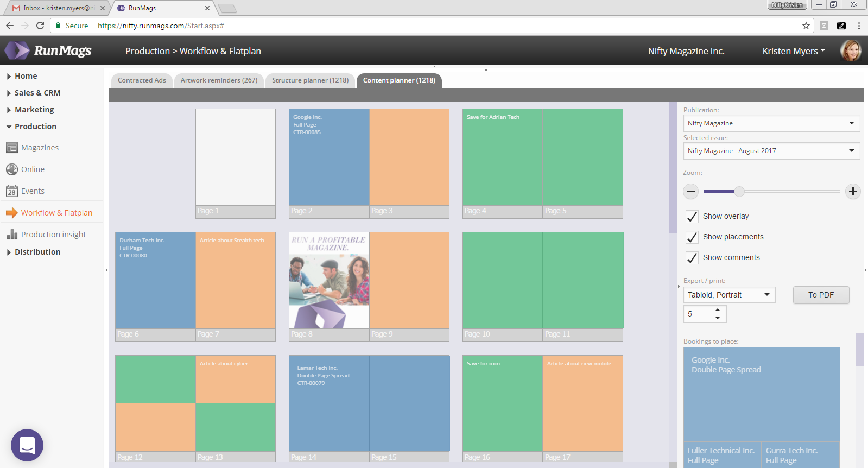The width and height of the screenshot is (868, 468).
Task: Disable the Show comments checkbox
Action: pyautogui.click(x=692, y=258)
